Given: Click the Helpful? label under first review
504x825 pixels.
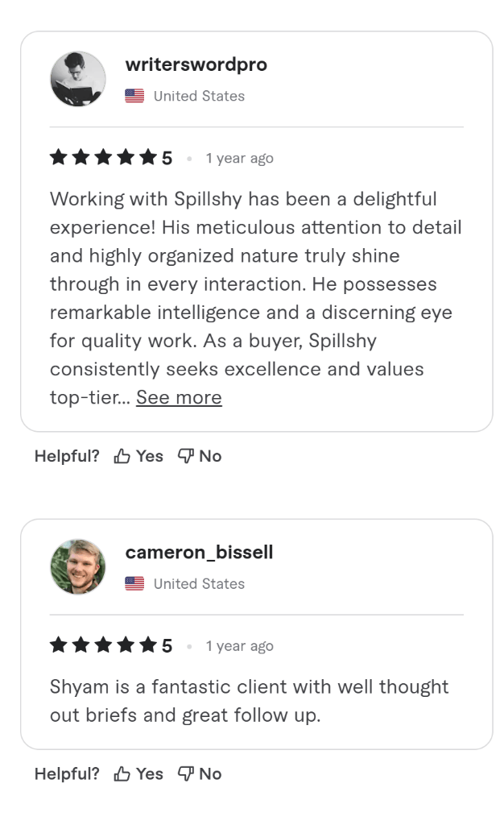Looking at the screenshot, I should click(66, 455).
